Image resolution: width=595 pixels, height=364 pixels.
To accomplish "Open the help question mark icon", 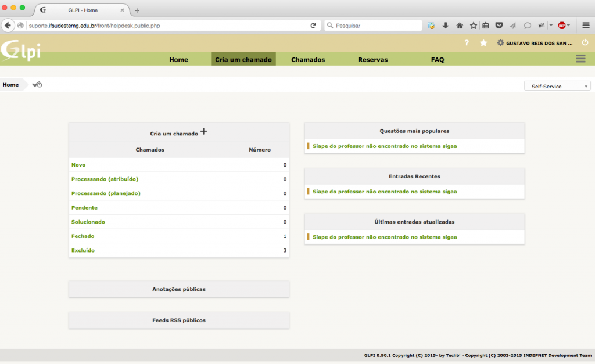I will point(467,43).
